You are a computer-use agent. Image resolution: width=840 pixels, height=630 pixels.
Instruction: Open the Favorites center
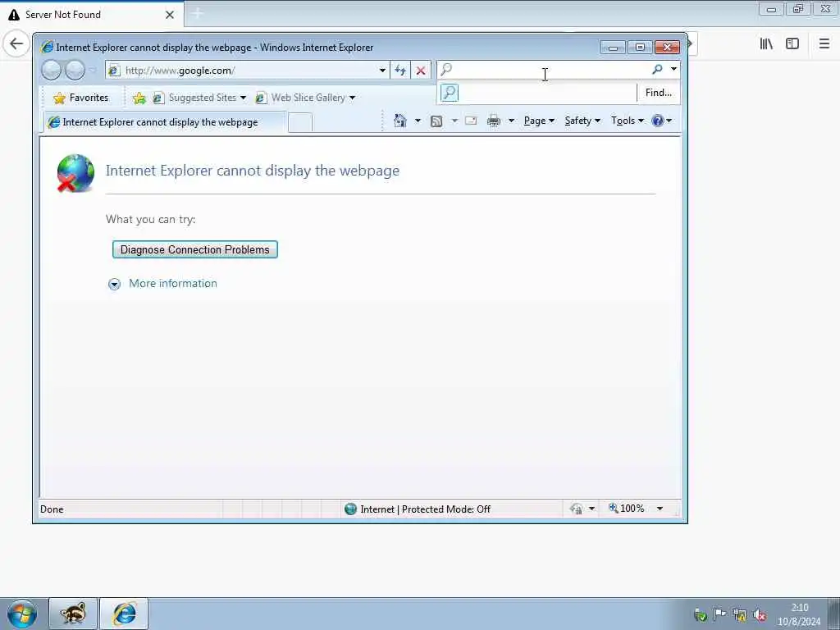pyautogui.click(x=81, y=98)
